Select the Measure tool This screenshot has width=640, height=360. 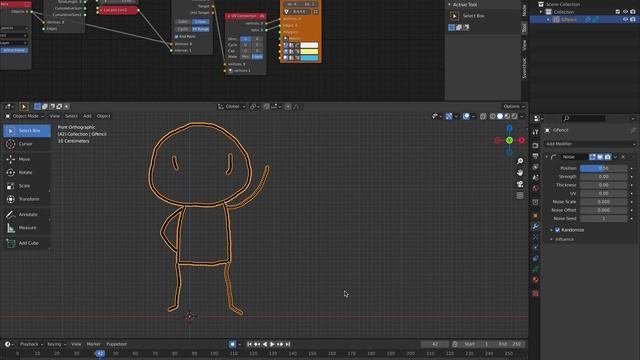(x=27, y=228)
